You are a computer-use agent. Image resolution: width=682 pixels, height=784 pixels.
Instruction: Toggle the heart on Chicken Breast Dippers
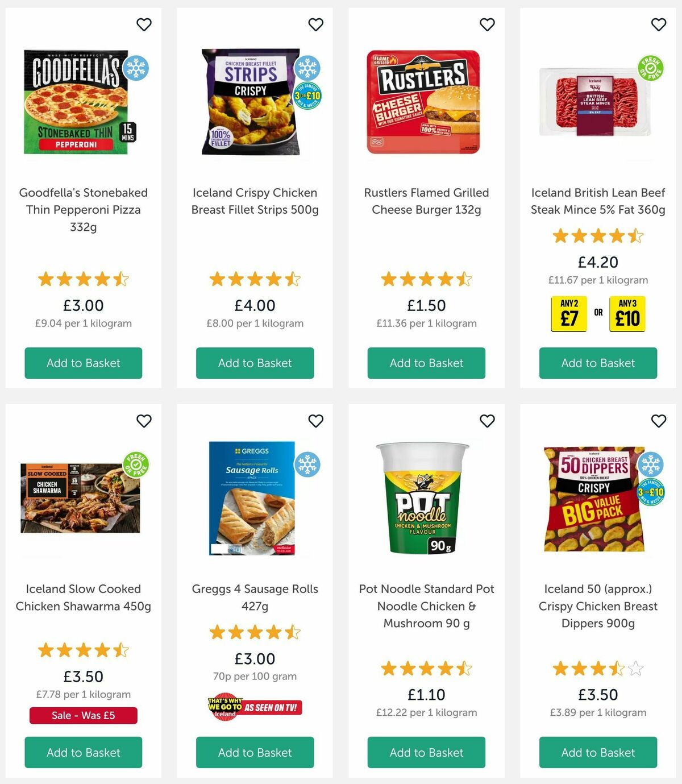[x=659, y=421]
